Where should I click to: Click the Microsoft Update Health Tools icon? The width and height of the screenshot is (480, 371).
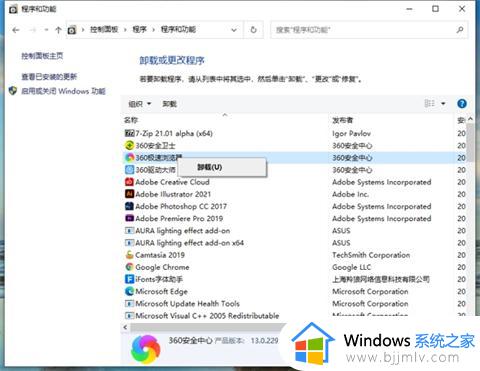coord(129,304)
